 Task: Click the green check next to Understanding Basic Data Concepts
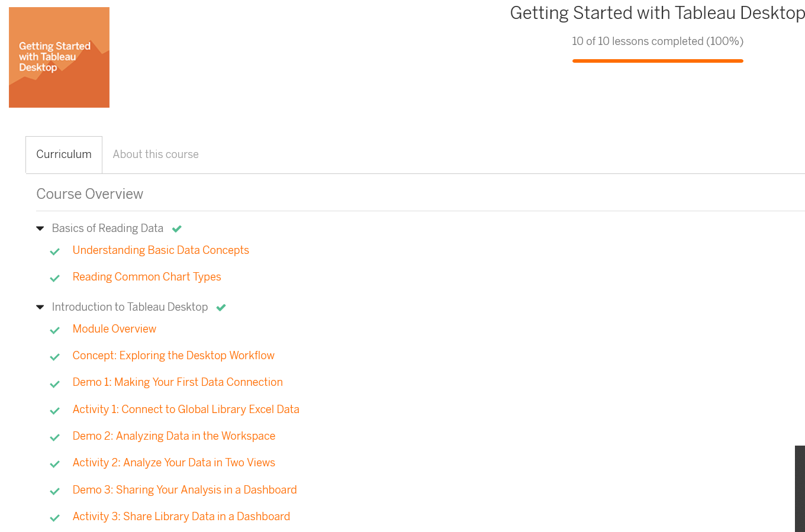coord(55,252)
